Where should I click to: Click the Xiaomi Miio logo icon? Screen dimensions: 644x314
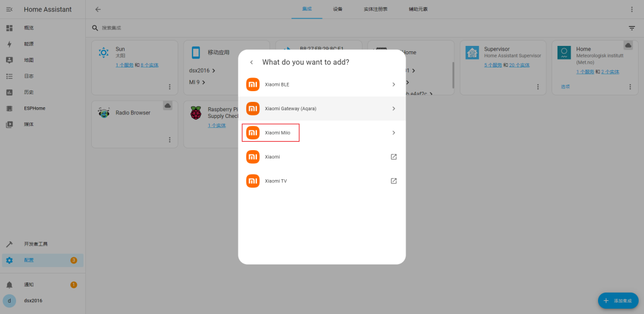253,133
